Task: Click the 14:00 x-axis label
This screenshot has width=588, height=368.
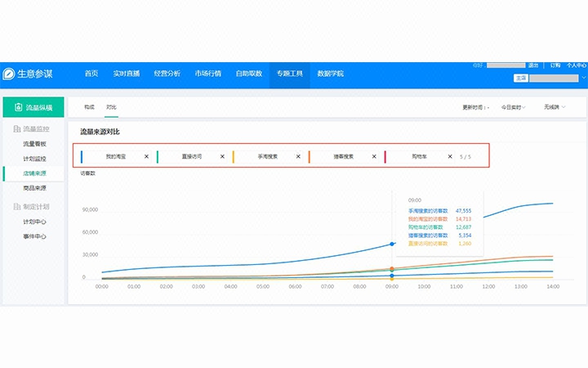Action: tap(553, 286)
